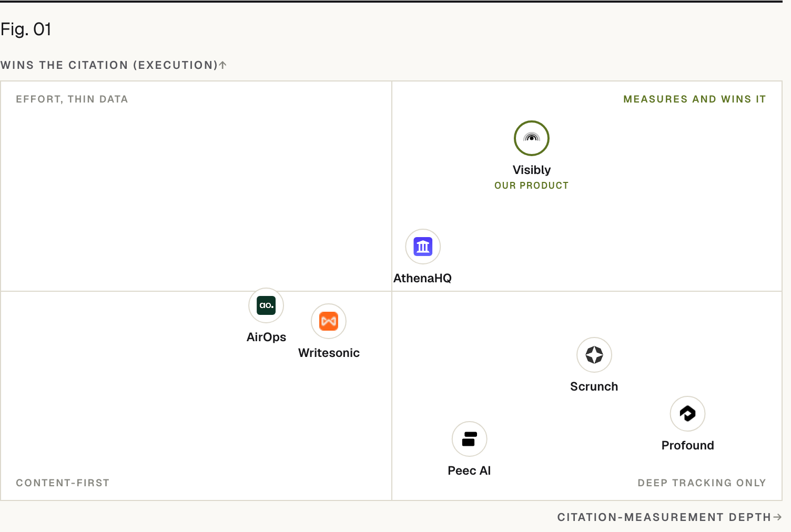Click the "CONTENT-FIRST" quadrant label
The image size is (791, 532).
[x=63, y=483]
